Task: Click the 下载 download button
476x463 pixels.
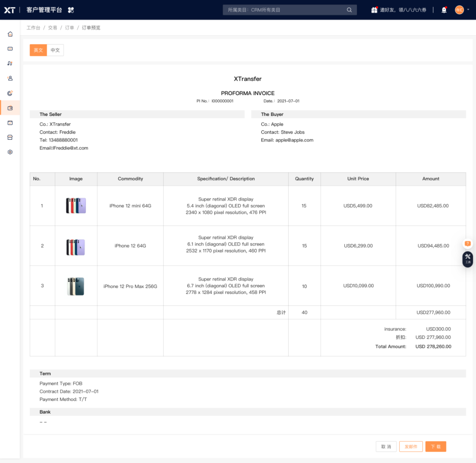Action: click(x=435, y=446)
